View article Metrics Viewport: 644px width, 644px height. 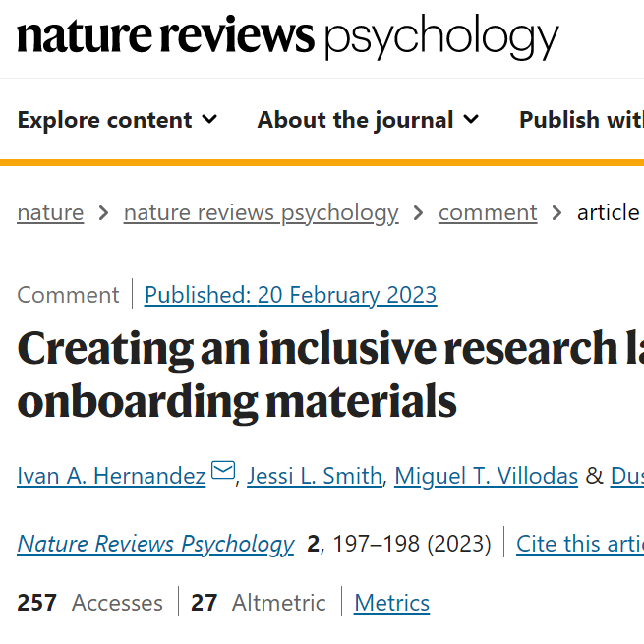392,603
